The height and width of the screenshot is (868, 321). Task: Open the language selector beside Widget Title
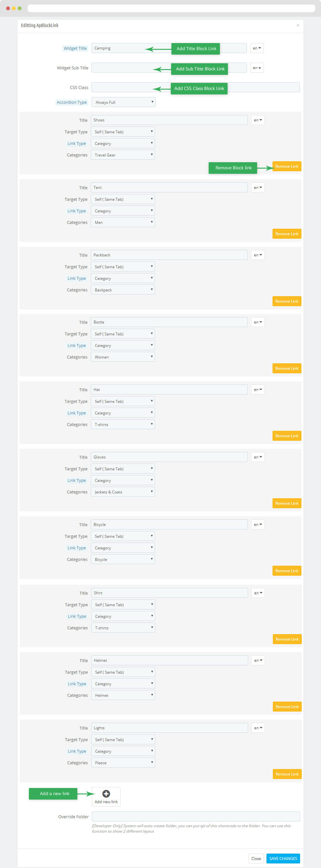coord(257,48)
